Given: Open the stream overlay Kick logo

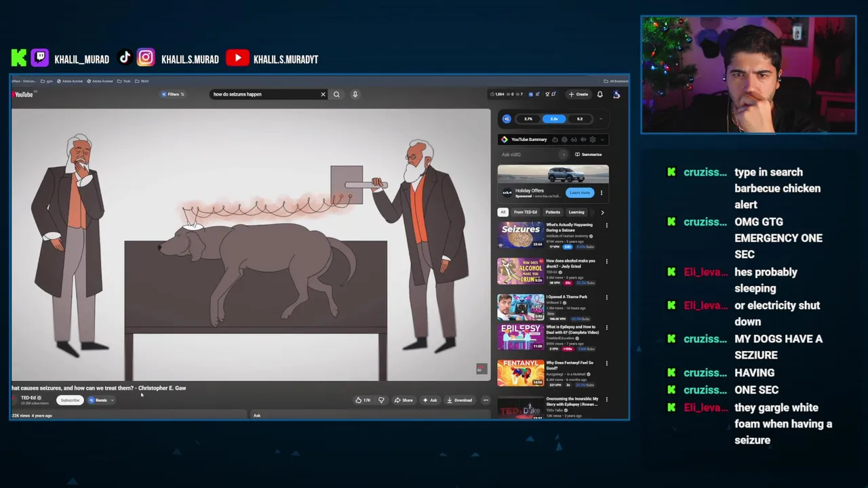Looking at the screenshot, I should pos(19,58).
